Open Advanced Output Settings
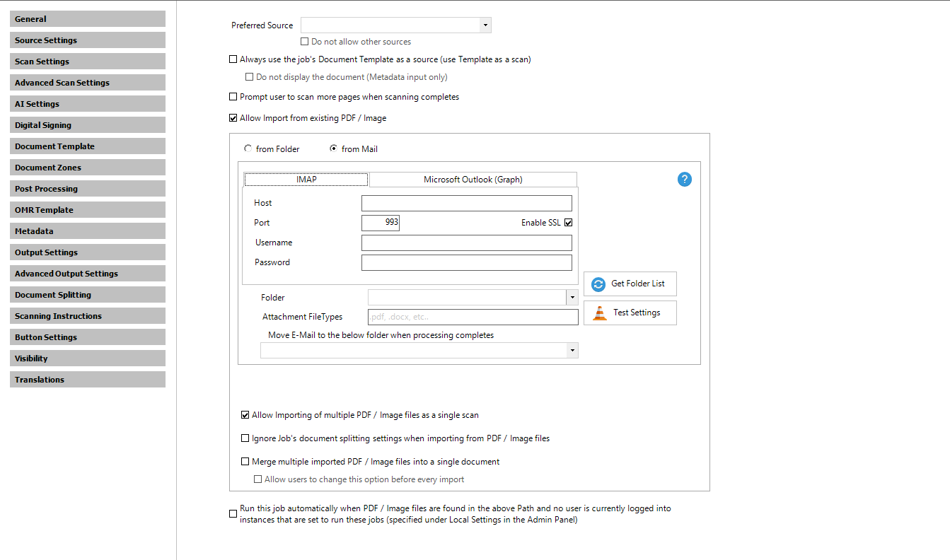 pos(88,274)
